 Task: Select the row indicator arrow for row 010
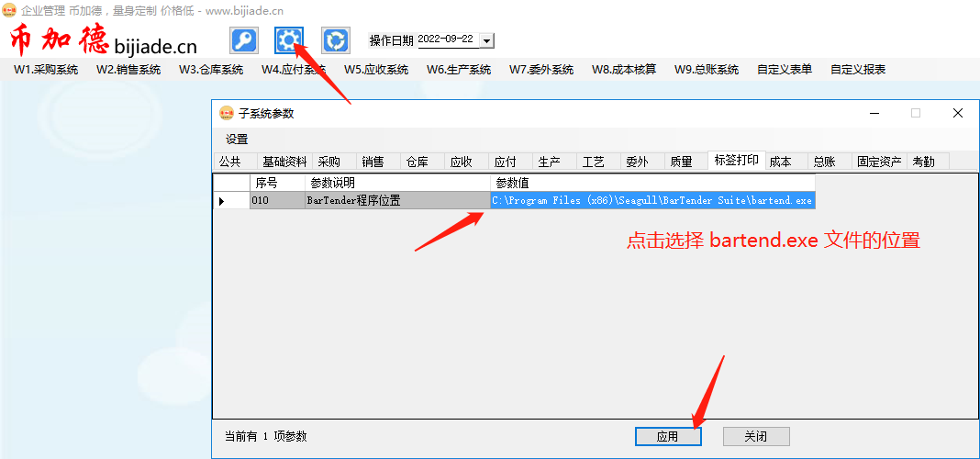coord(231,201)
